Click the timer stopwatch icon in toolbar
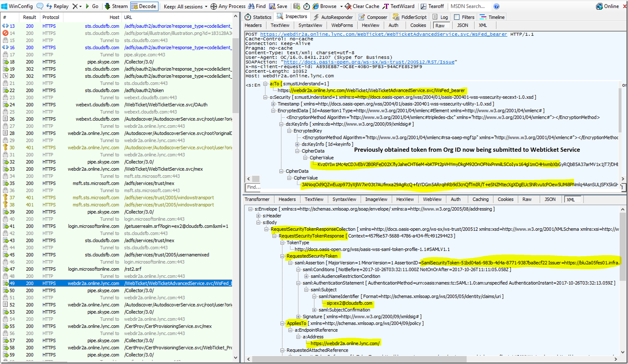The height and width of the screenshot is (364, 628). [x=307, y=6]
